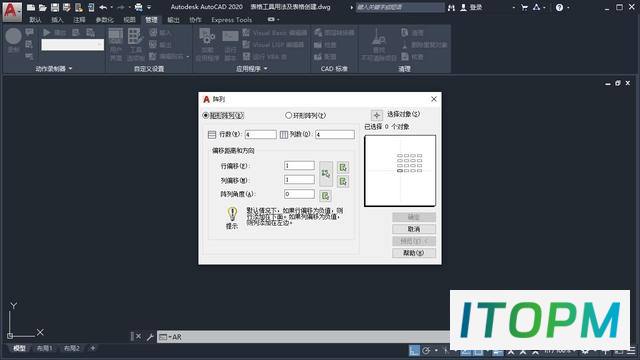Screen dimensions: 640x360
Task: Pick the array angle from the drawing
Action: (x=325, y=196)
